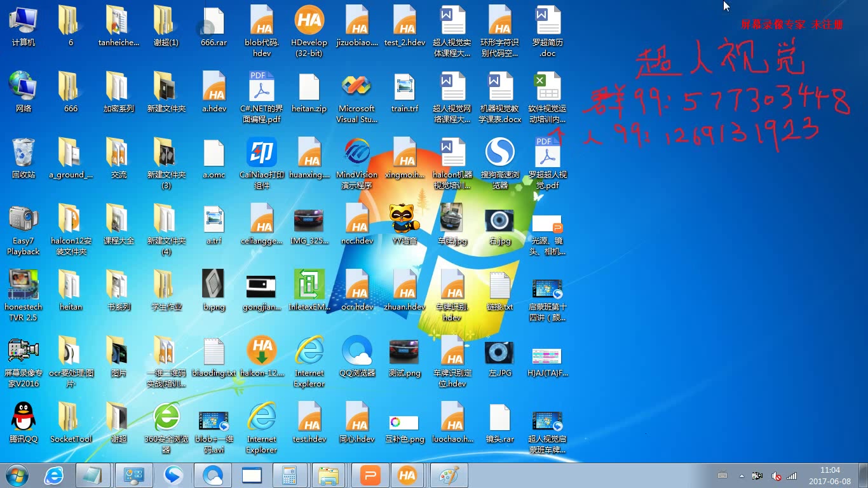Select biaoding.txt text file

(x=214, y=356)
